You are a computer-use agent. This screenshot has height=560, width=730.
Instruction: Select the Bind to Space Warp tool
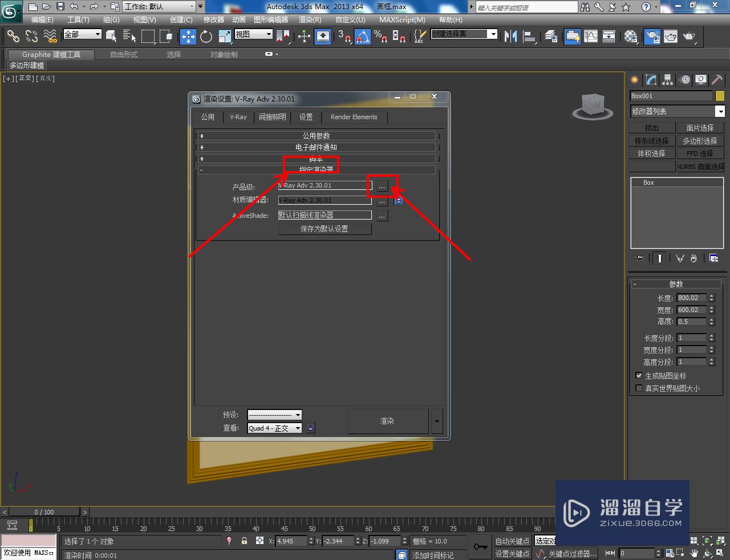click(51, 36)
